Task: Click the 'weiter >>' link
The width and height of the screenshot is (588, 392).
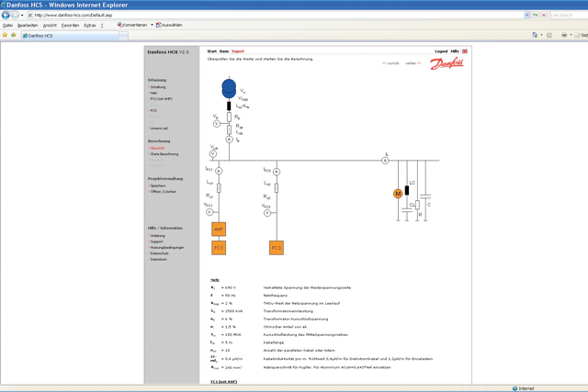Action: click(x=413, y=63)
